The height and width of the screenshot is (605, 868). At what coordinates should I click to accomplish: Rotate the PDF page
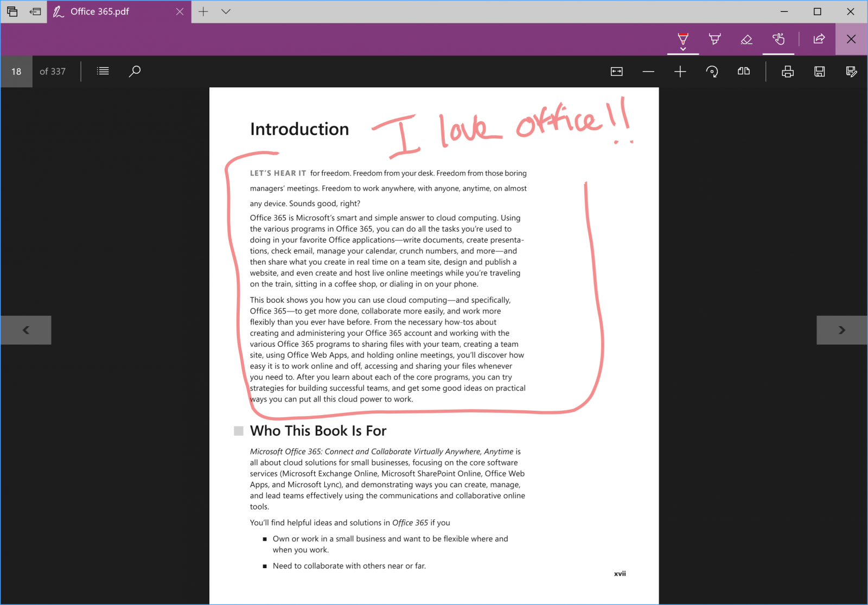click(712, 71)
